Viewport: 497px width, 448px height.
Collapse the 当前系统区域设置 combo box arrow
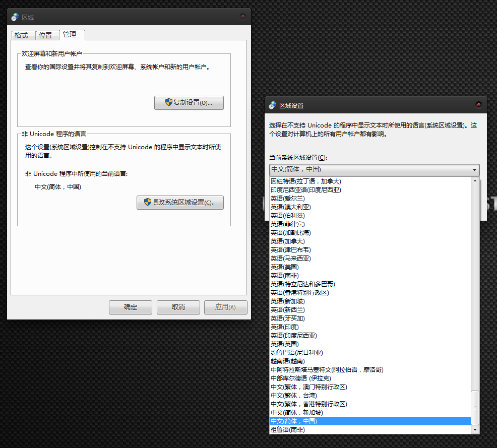tap(474, 170)
